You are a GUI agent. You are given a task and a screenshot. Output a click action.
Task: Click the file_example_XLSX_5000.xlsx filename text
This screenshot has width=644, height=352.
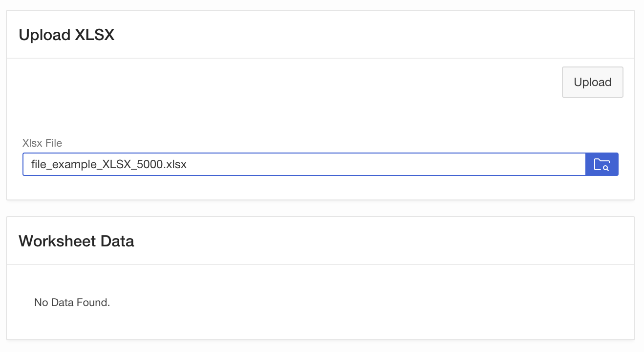[x=108, y=164]
